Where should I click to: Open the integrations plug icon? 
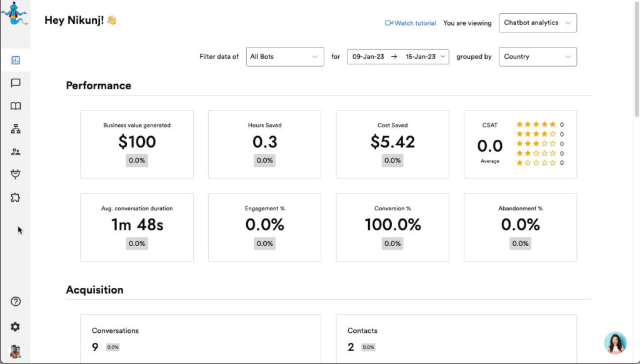16,174
